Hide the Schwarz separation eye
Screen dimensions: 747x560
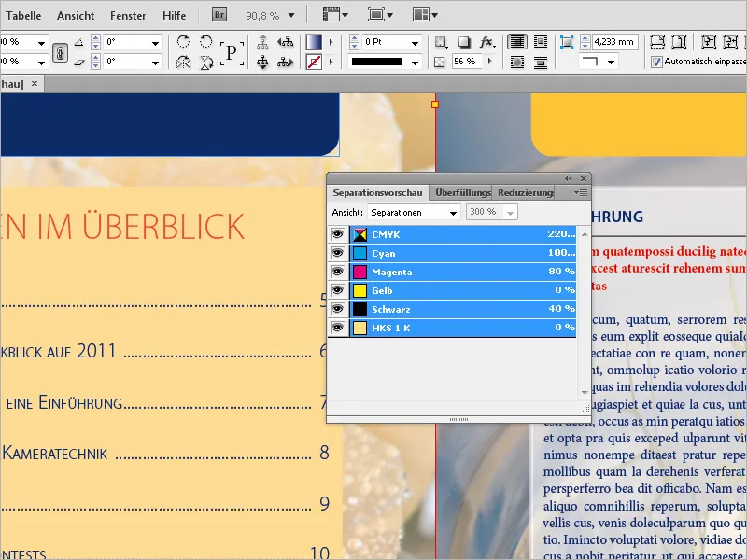click(x=338, y=309)
